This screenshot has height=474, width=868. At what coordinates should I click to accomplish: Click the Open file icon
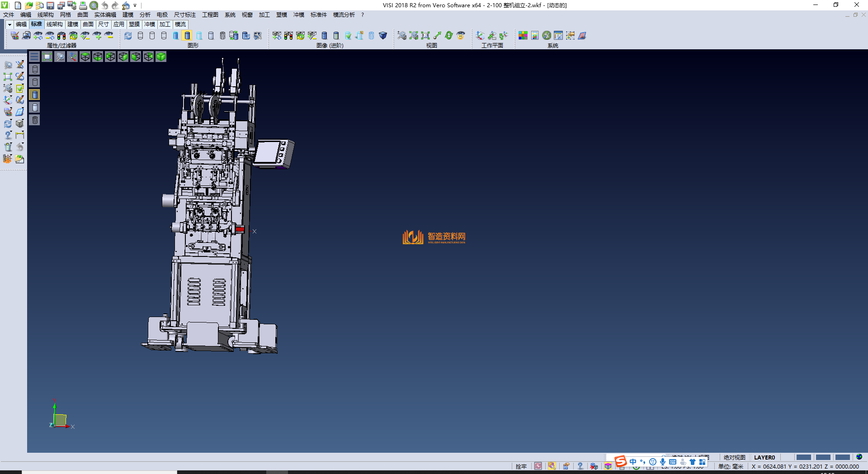28,5
